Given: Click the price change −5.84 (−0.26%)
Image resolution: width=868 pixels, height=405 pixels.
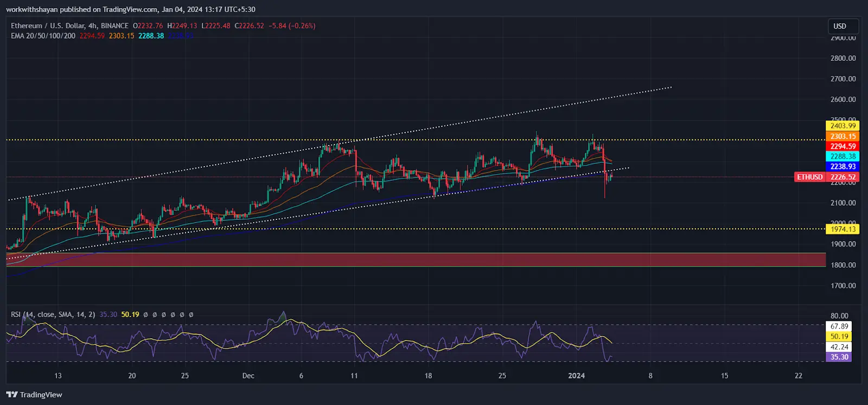Looking at the screenshot, I should click(x=292, y=26).
